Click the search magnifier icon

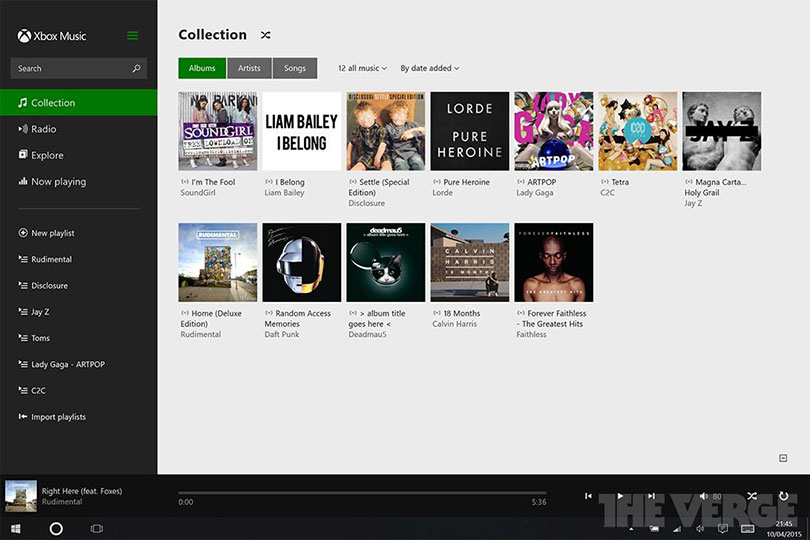pyautogui.click(x=136, y=68)
